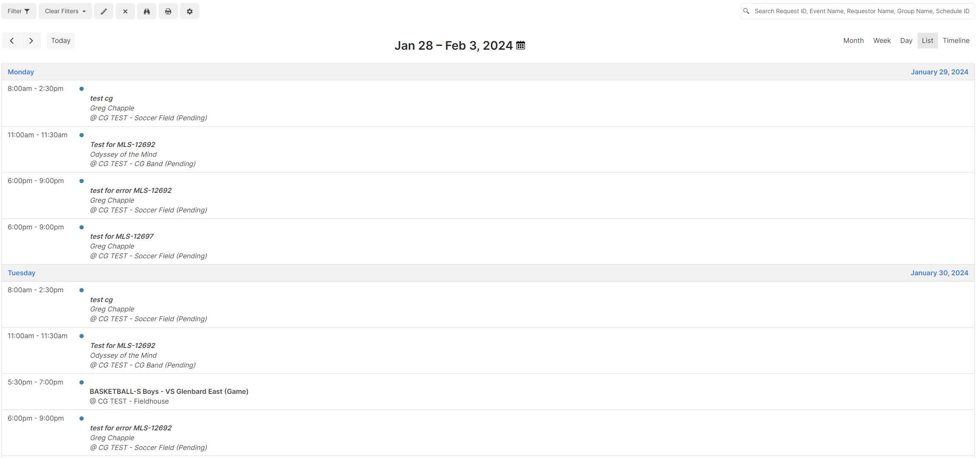Switch to Month view
Viewport: 980px width, 458px height.
tap(853, 40)
